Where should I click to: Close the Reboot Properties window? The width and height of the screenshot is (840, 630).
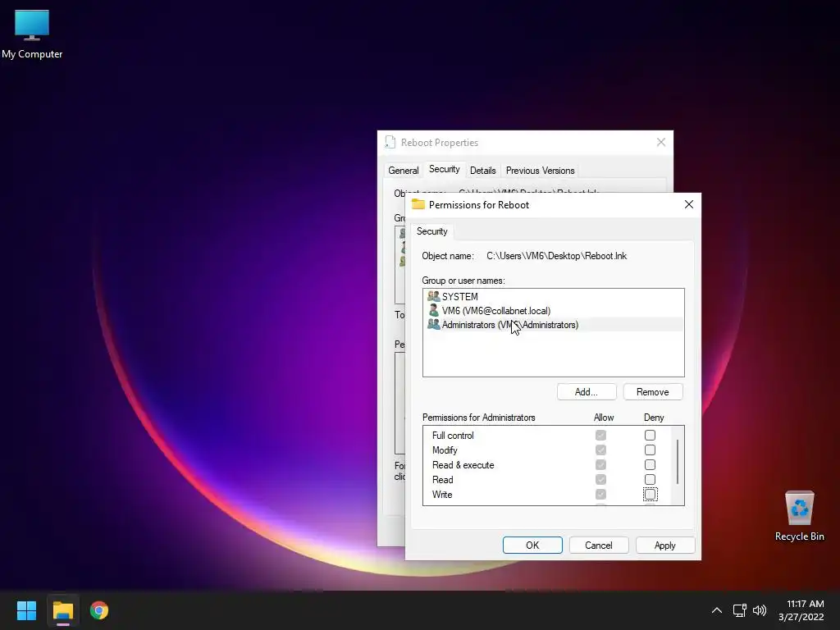pos(661,142)
